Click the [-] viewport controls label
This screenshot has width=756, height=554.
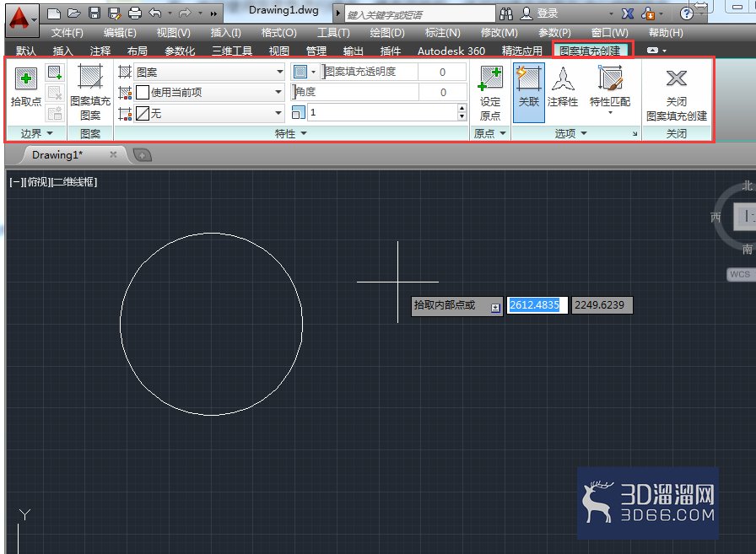click(16, 182)
